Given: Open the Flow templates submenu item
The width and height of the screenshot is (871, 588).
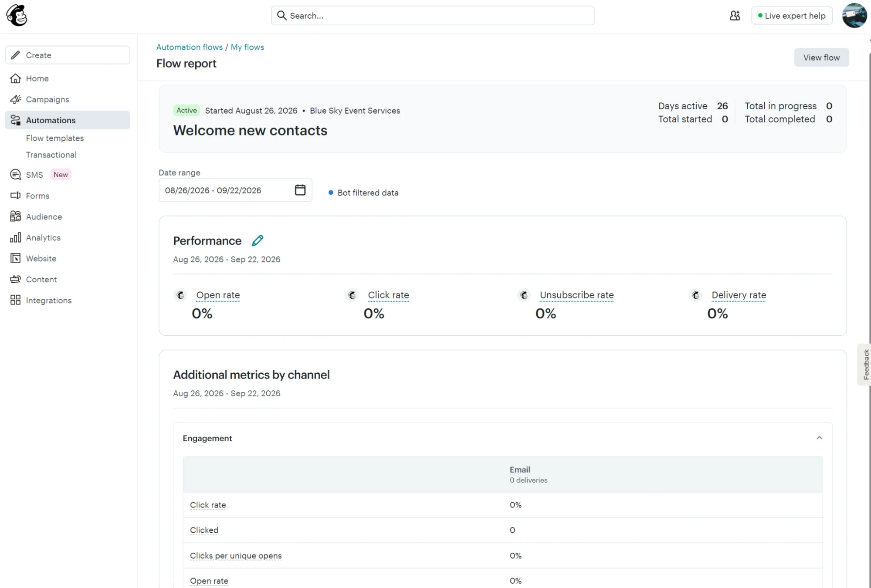Looking at the screenshot, I should click(x=55, y=138).
